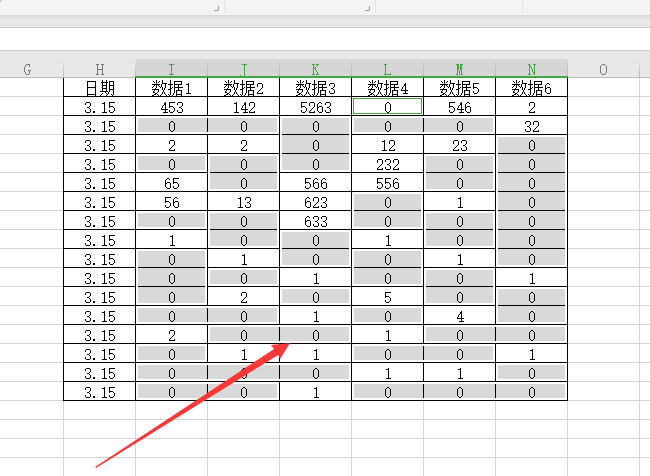Select the cell containing 32

[531, 126]
